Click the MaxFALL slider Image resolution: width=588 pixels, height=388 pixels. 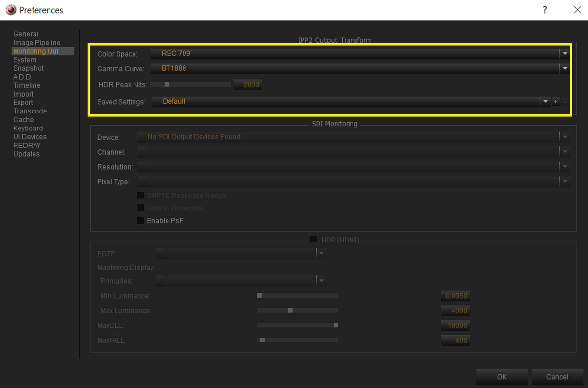coord(298,340)
